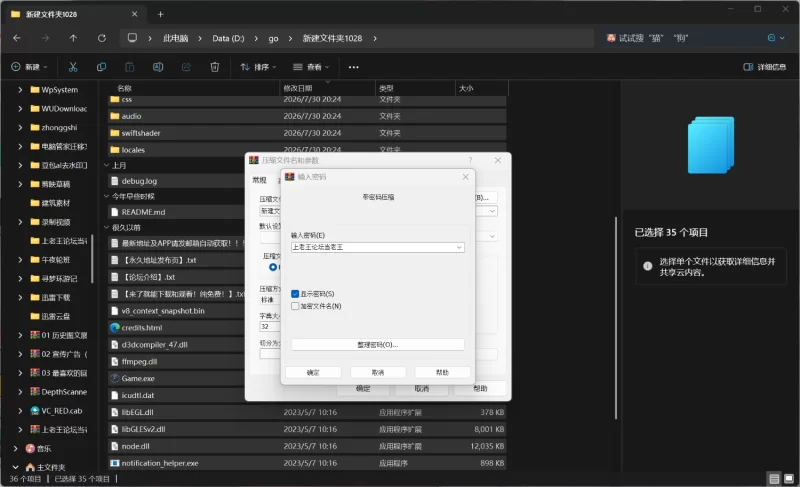Click 确定 in 压缩文件名和参数 dialog
800x487 pixels.
[x=363, y=389]
